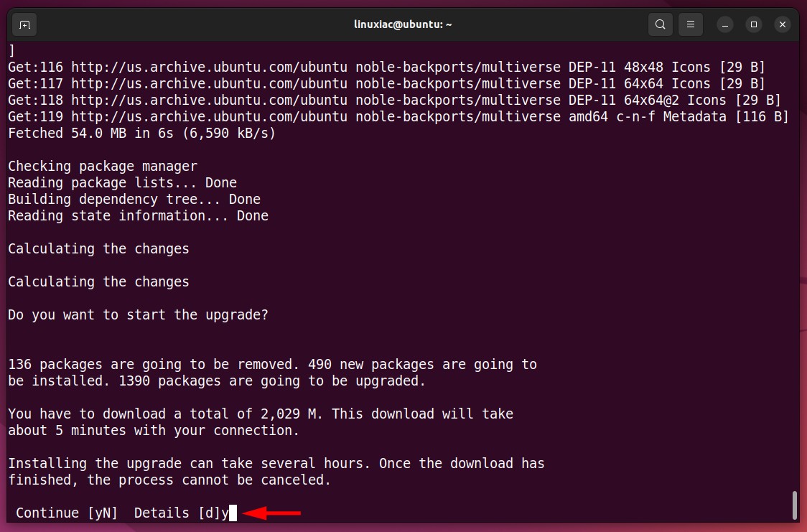Viewport: 807px width, 532px height.
Task: Click the window title linuxiac@ubuntu
Action: click(x=403, y=24)
